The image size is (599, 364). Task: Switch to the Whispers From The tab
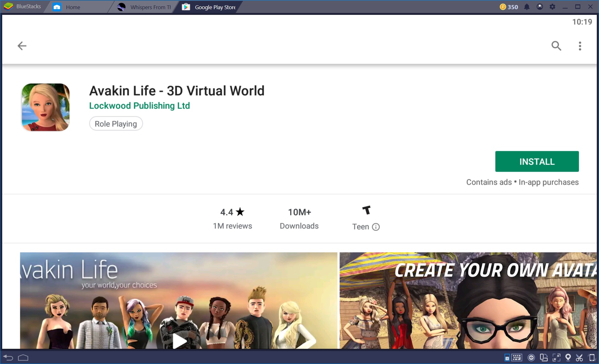point(144,7)
